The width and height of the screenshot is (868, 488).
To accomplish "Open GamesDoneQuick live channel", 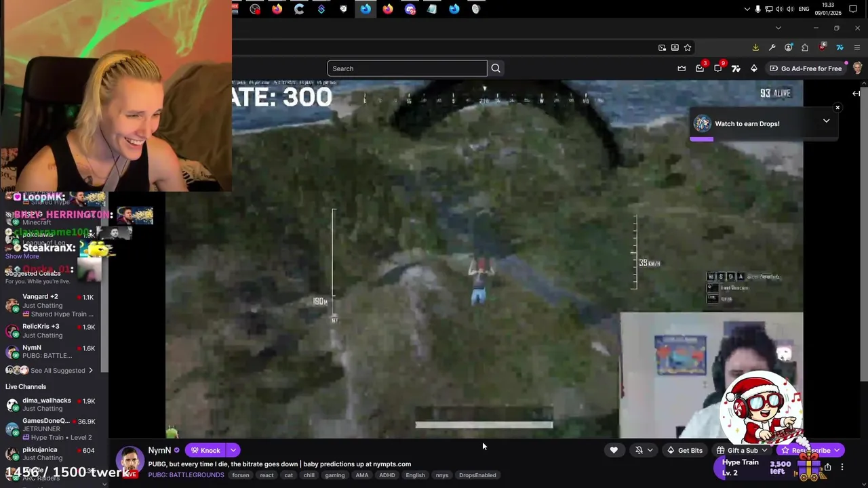I will point(51,429).
